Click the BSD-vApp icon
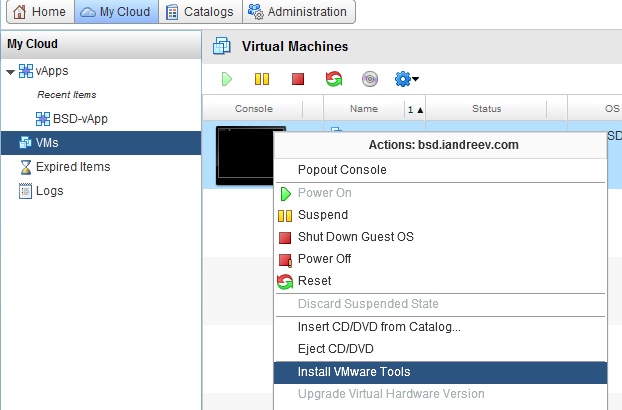 click(43, 119)
